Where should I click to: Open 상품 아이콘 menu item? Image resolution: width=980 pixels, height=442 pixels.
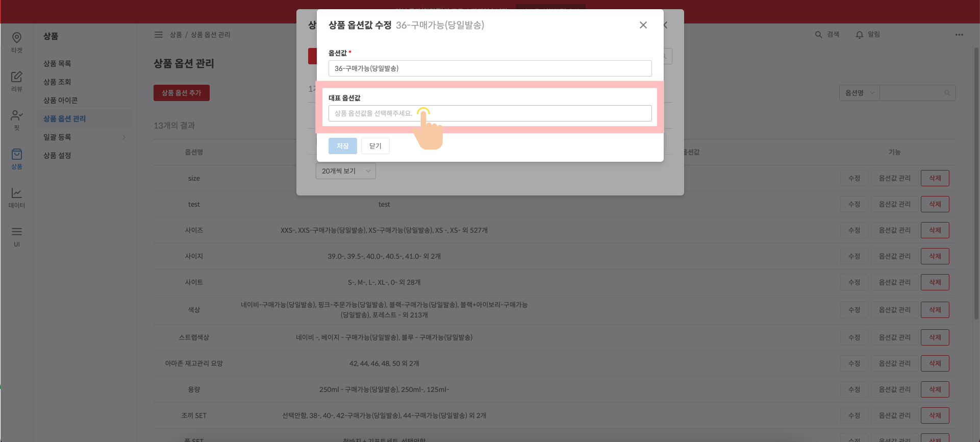[x=61, y=100]
